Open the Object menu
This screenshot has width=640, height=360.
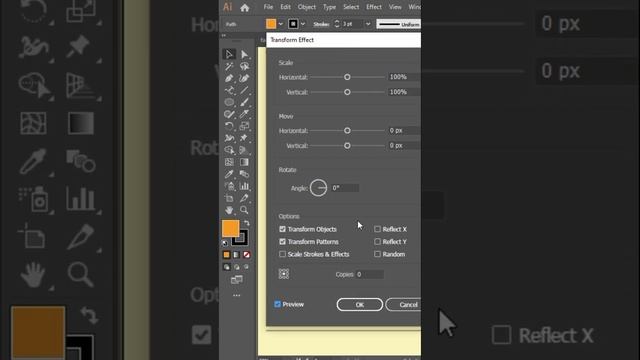pyautogui.click(x=307, y=7)
